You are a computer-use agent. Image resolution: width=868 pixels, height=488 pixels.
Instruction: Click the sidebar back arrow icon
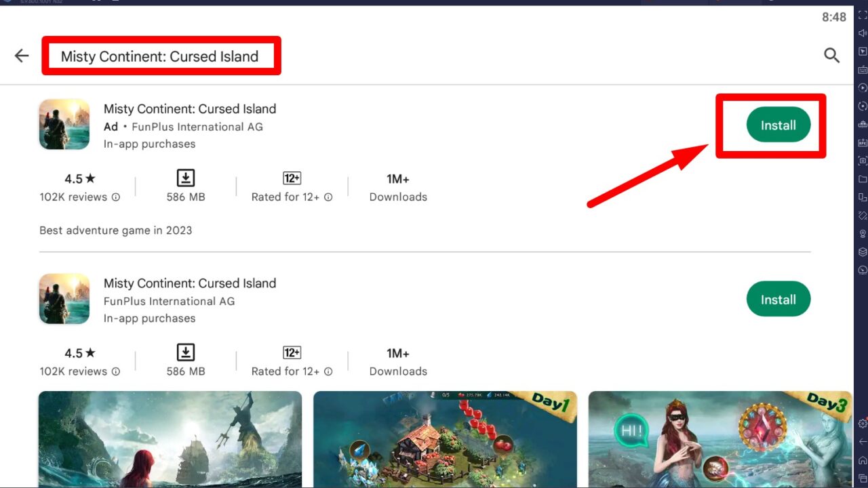coord(863,442)
